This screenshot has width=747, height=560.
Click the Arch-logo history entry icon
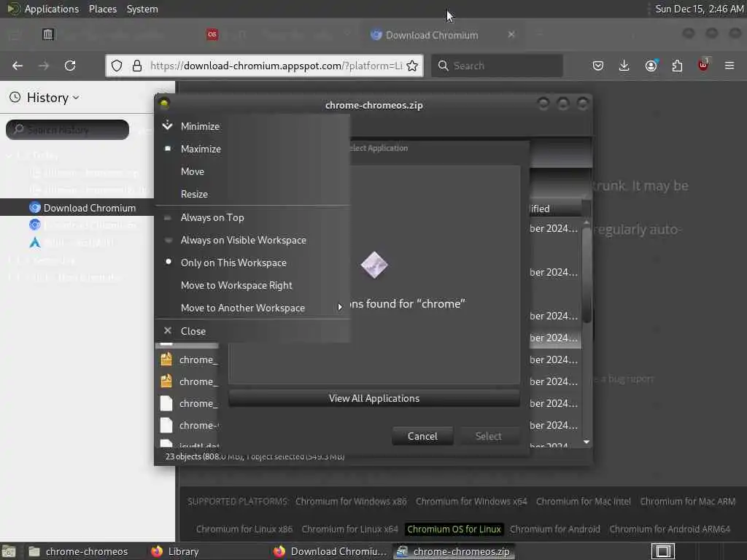point(35,242)
